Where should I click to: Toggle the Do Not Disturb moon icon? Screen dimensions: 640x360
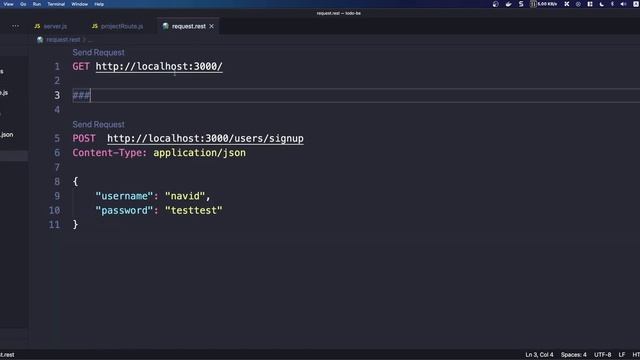(x=602, y=4)
